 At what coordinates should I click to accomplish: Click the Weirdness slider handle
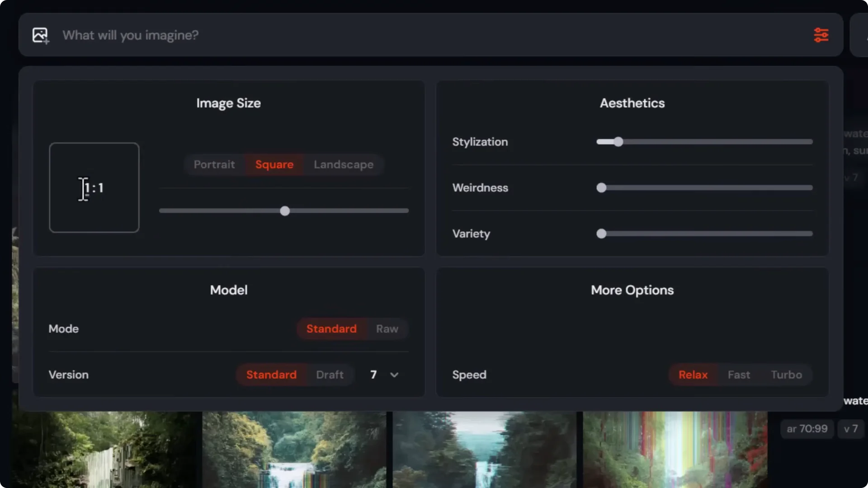[x=601, y=188]
